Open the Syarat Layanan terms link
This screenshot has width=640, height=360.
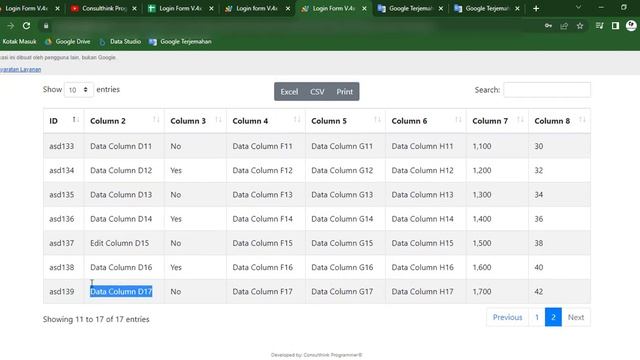[x=20, y=69]
